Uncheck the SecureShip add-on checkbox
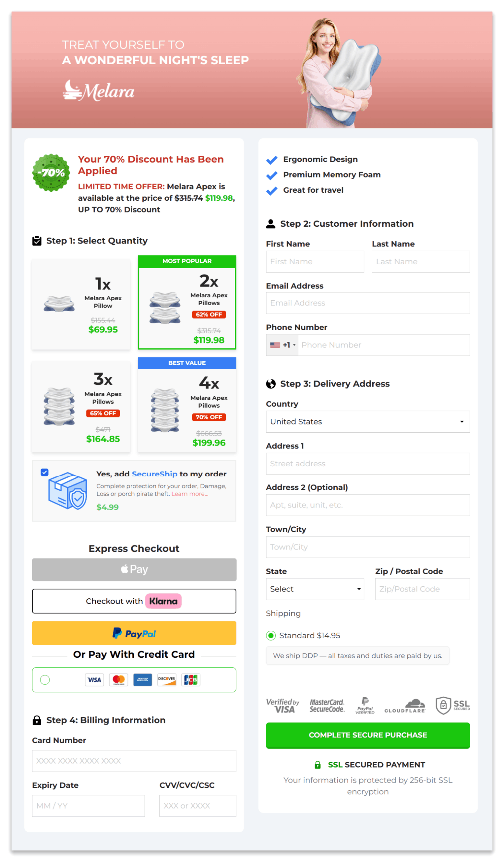504x862 pixels. 45,472
